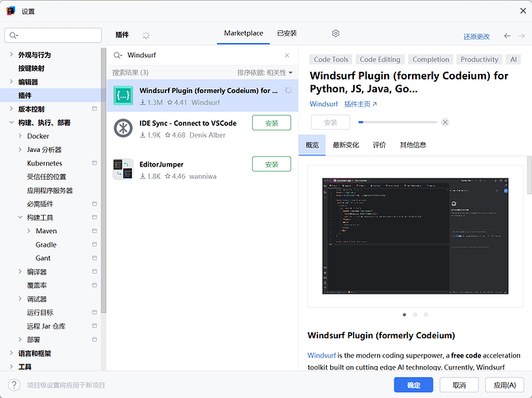This screenshot has width=532, height=398.
Task: Cancel the plugin installation progress
Action: click(445, 123)
